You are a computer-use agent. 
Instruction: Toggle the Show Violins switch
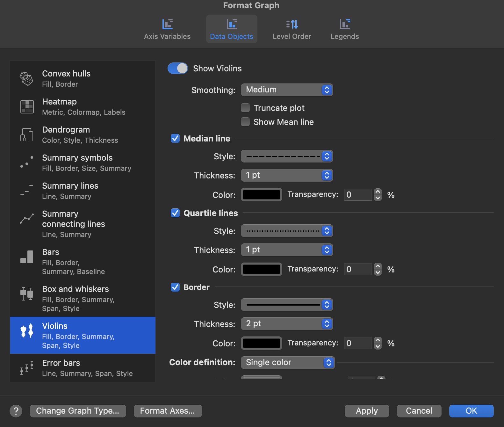click(x=178, y=68)
